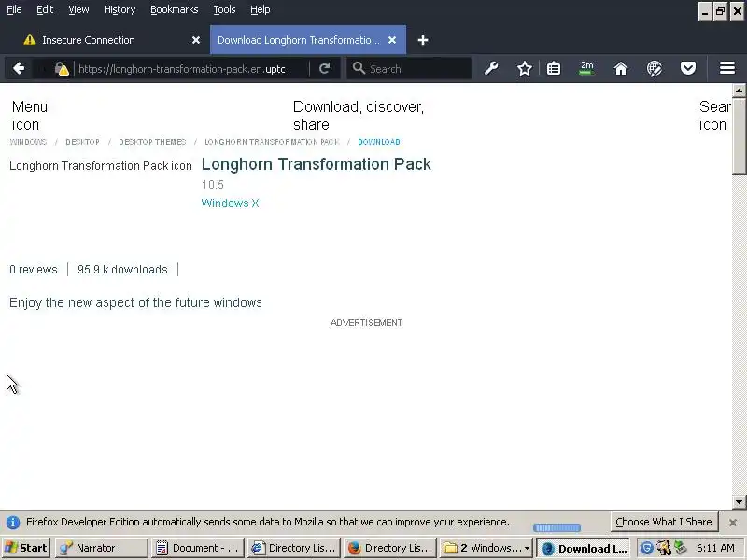Switch to Firefox Directory Listing taskbar item
The image size is (747, 560).
pos(389,548)
